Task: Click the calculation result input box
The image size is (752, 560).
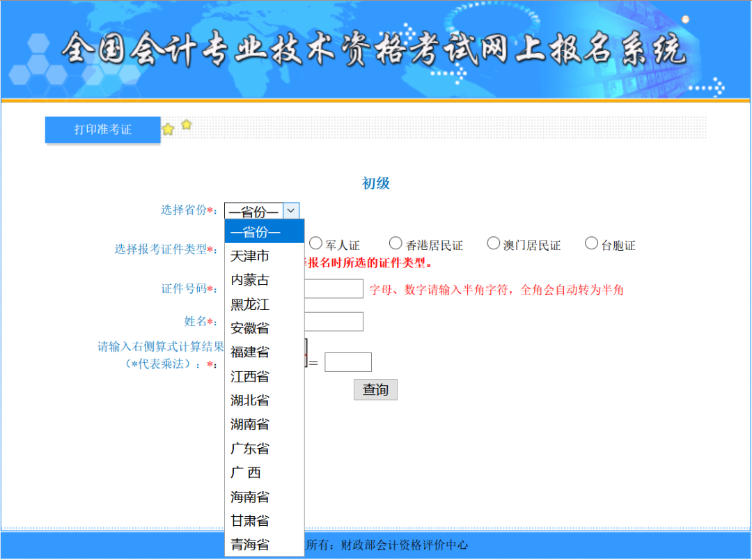Action: coord(347,361)
